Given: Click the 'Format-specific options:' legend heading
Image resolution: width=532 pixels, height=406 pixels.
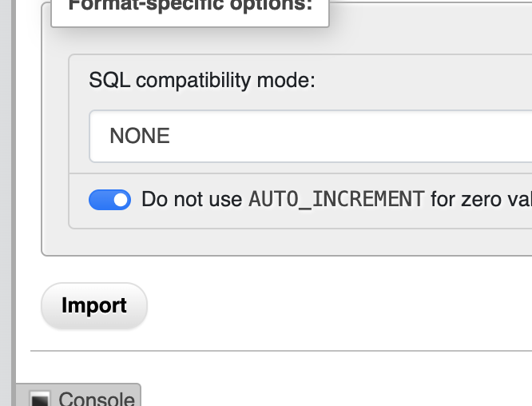Looking at the screenshot, I should (189, 6).
